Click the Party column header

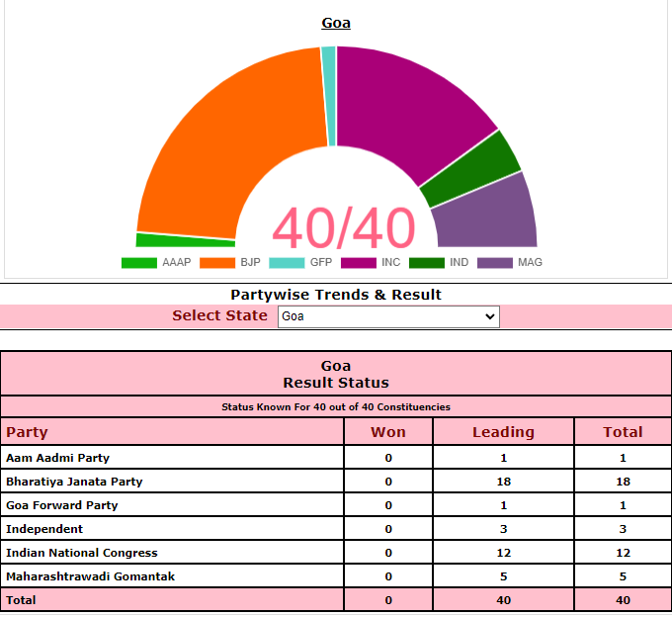click(x=27, y=432)
